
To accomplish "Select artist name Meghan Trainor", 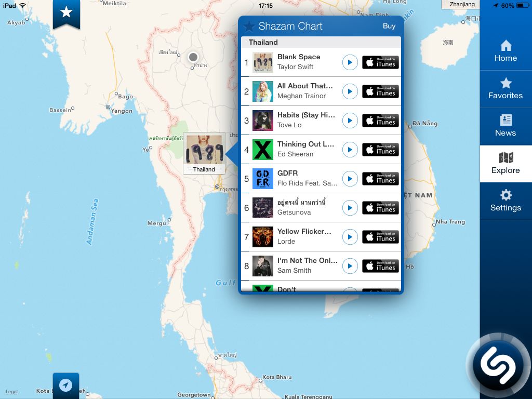I will [301, 96].
